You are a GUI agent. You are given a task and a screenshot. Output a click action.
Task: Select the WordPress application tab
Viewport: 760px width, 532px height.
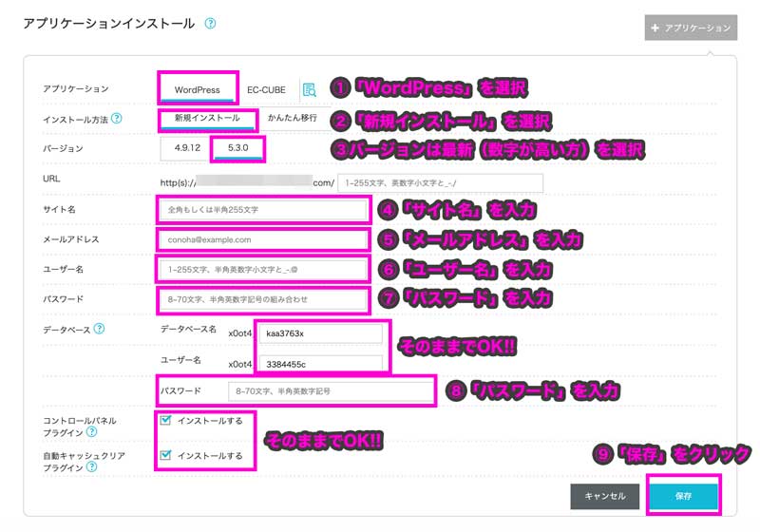pyautogui.click(x=198, y=89)
